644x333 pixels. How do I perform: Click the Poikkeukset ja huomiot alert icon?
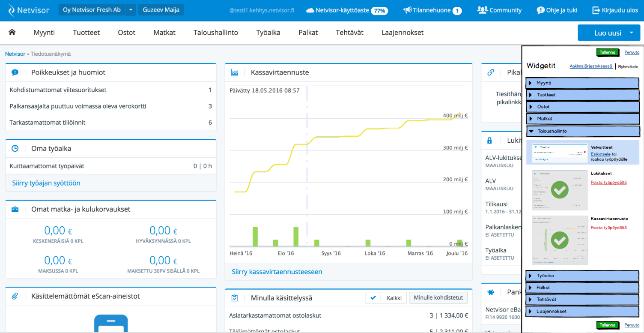pyautogui.click(x=15, y=72)
